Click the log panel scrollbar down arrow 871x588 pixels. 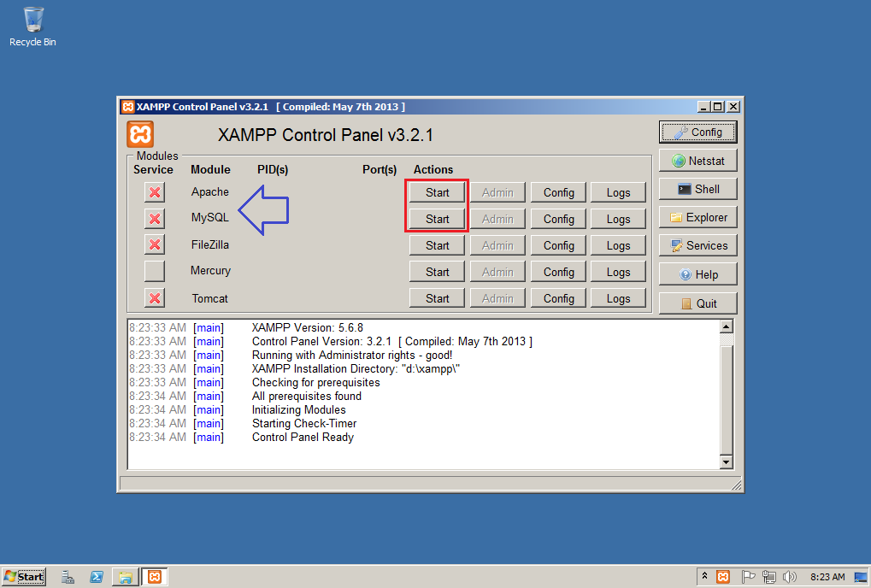[x=726, y=462]
